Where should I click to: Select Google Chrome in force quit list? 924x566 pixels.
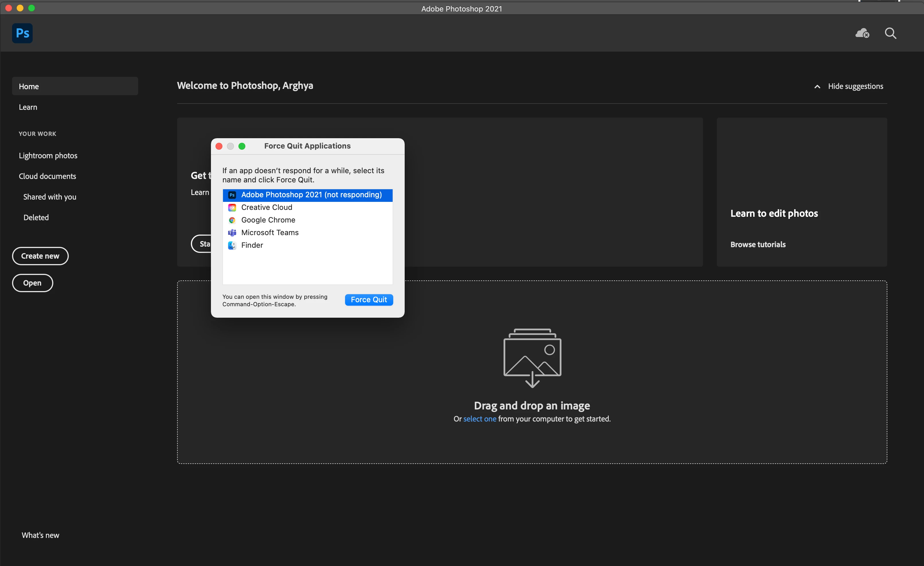pyautogui.click(x=268, y=220)
